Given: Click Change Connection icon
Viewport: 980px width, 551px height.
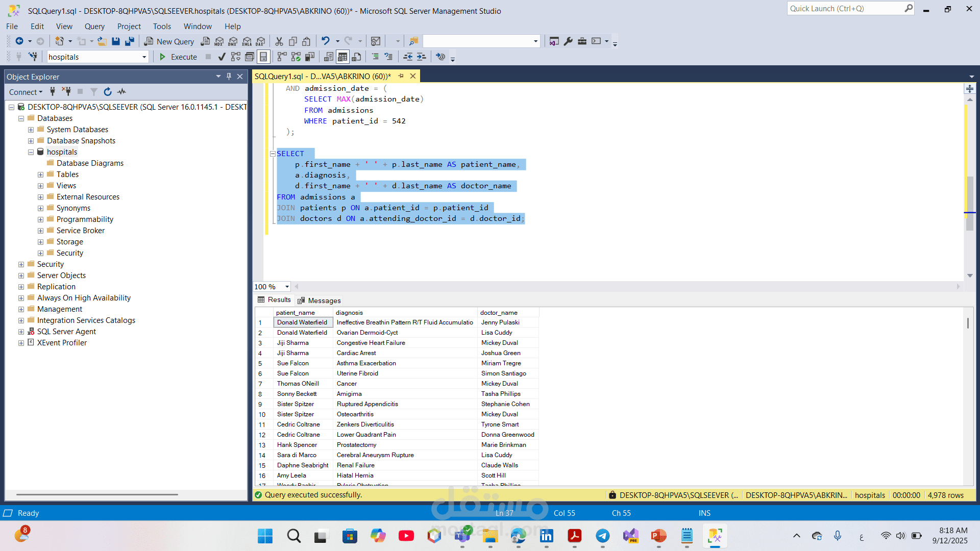Looking at the screenshot, I should (33, 57).
